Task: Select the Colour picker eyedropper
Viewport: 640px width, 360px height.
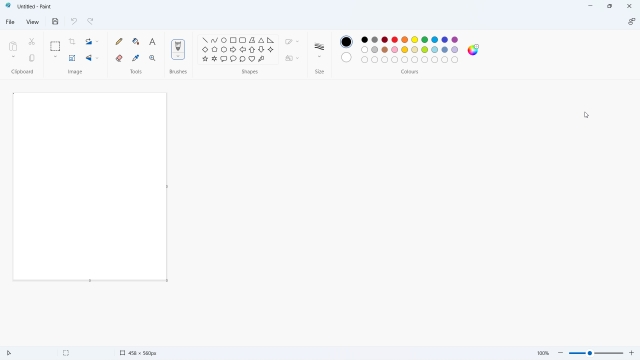Action: coord(136,58)
